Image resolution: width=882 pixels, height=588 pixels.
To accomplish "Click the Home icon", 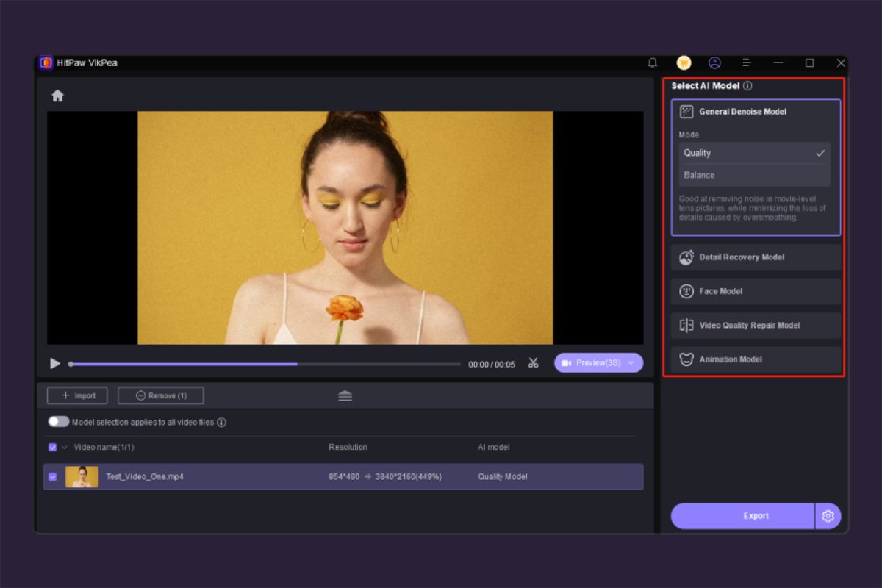I will 57,96.
